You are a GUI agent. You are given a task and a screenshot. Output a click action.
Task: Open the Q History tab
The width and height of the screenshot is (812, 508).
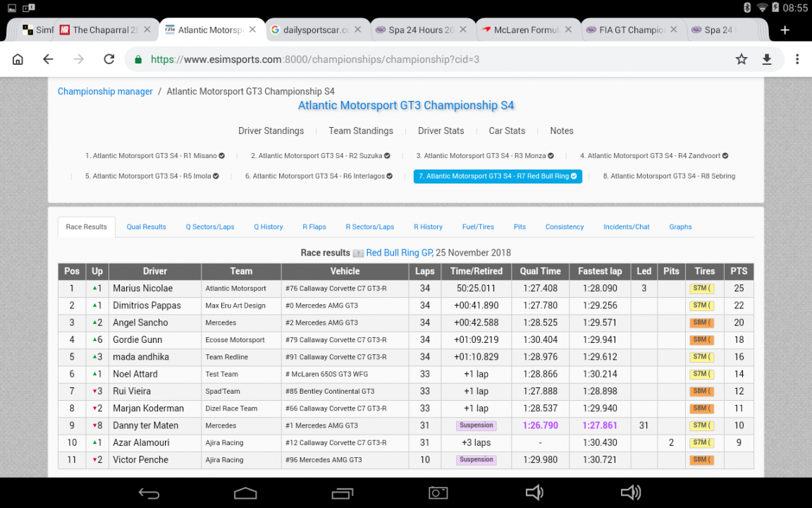point(269,227)
